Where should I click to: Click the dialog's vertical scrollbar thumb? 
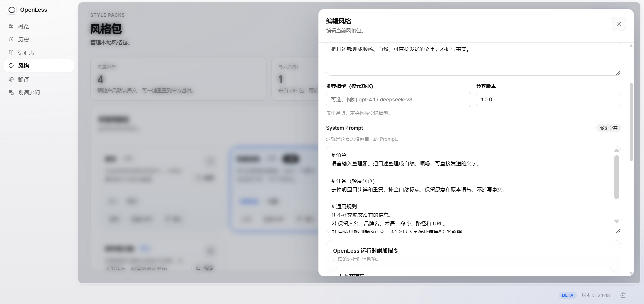click(x=631, y=122)
